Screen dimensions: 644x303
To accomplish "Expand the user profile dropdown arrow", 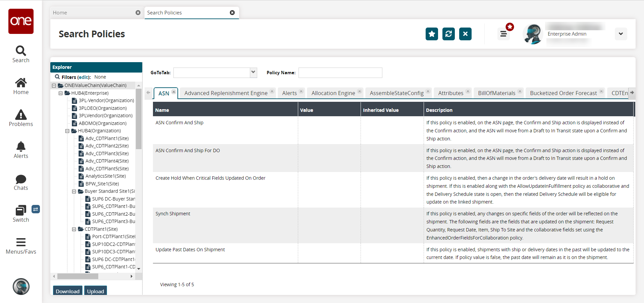I will (x=621, y=34).
